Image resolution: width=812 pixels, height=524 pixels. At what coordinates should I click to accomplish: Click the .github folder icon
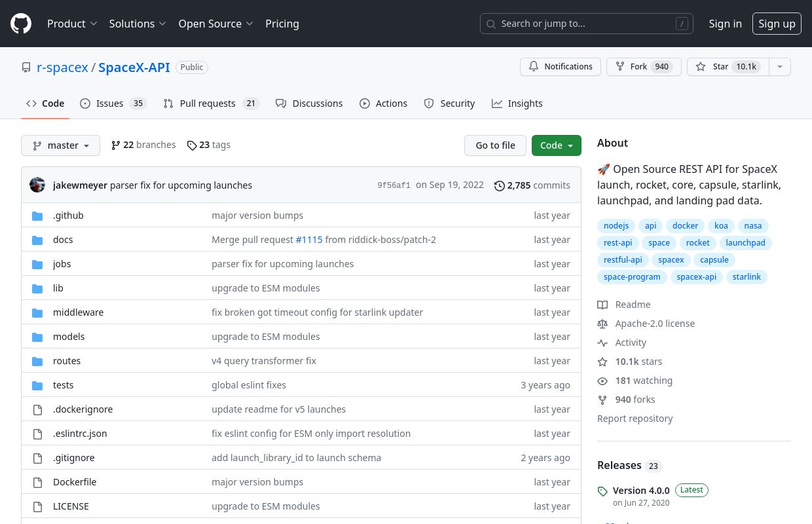tap(38, 215)
